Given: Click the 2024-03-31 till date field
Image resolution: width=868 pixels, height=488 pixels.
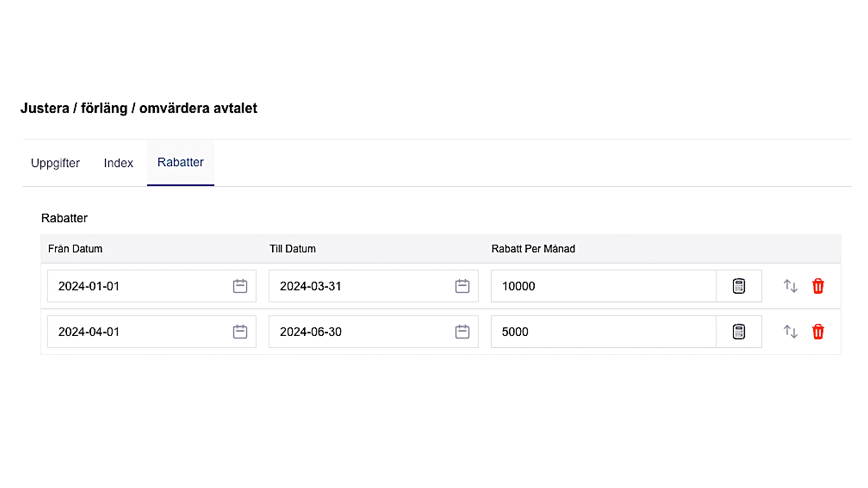Looking at the screenshot, I should pos(373,286).
